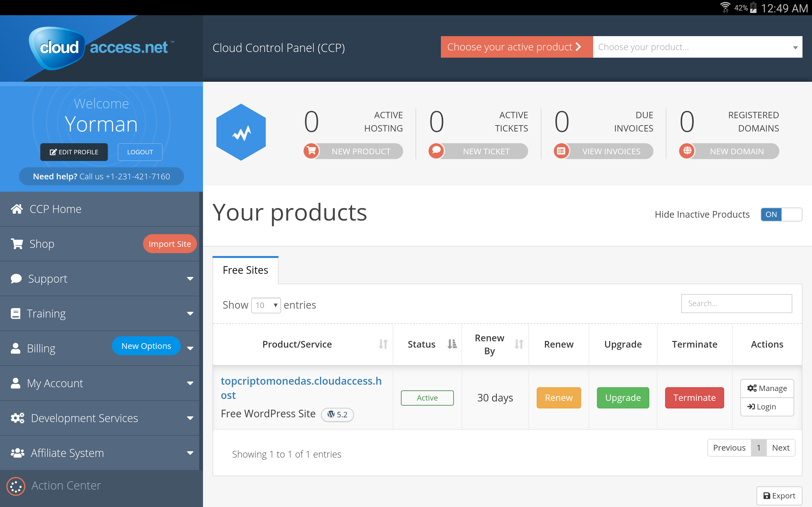
Task: Click the View Invoices list icon
Action: coord(561,151)
